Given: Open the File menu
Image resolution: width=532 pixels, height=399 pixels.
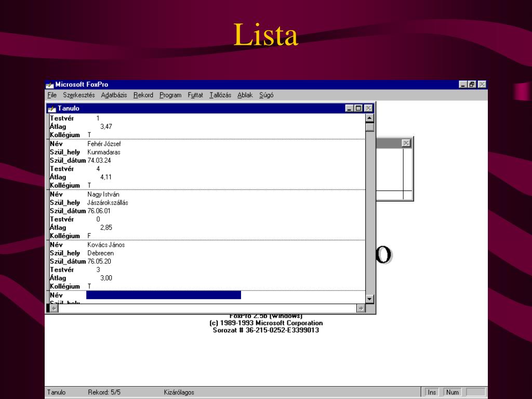Looking at the screenshot, I should click(x=52, y=96).
